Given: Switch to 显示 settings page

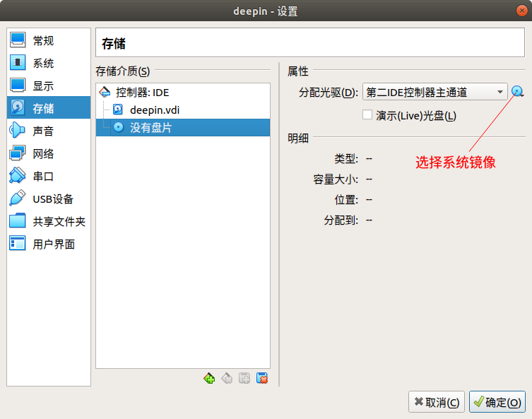Looking at the screenshot, I should coord(49,85).
